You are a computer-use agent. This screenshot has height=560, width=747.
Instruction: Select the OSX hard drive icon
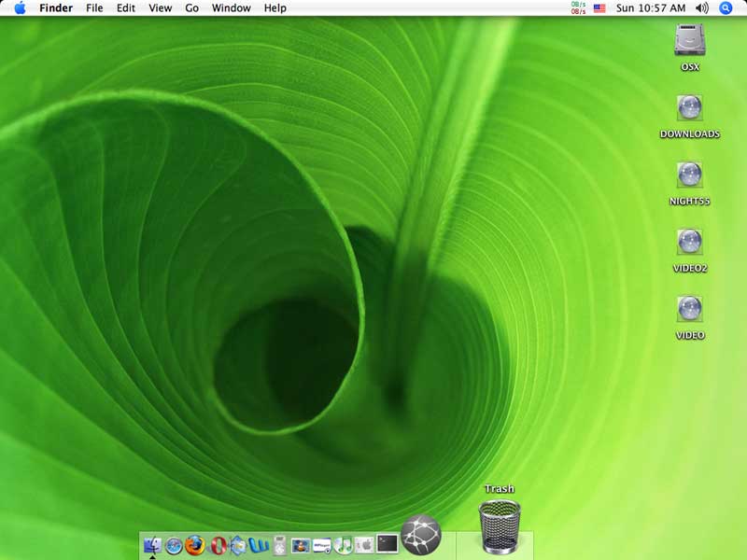point(689,40)
